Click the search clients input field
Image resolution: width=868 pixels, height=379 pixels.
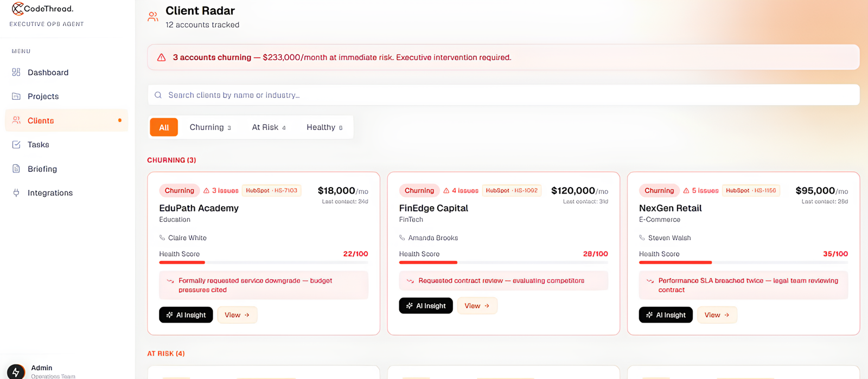503,95
